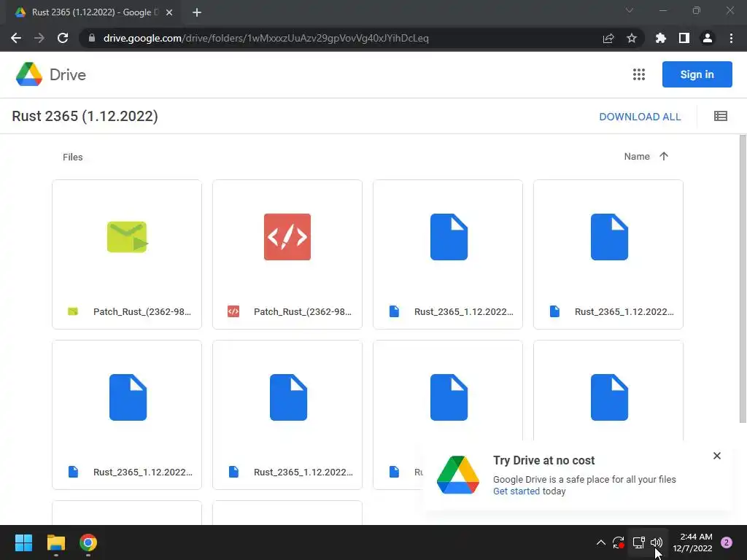
Task: Close the Rust 2365 tab
Action: [x=169, y=12]
